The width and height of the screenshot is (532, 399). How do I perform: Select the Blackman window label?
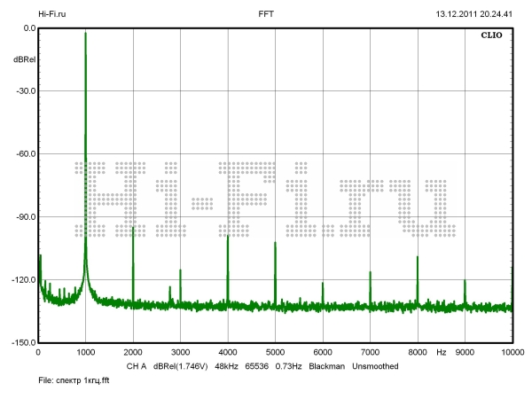pyautogui.click(x=327, y=365)
